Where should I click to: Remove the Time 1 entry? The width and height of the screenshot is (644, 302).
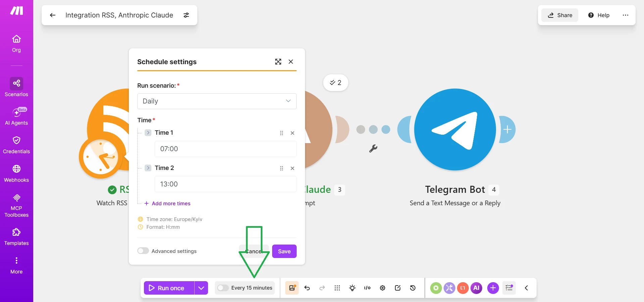[x=293, y=133]
